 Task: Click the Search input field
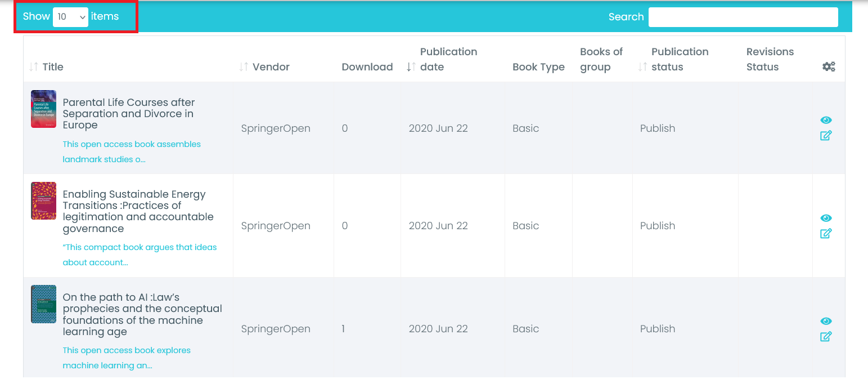click(743, 17)
